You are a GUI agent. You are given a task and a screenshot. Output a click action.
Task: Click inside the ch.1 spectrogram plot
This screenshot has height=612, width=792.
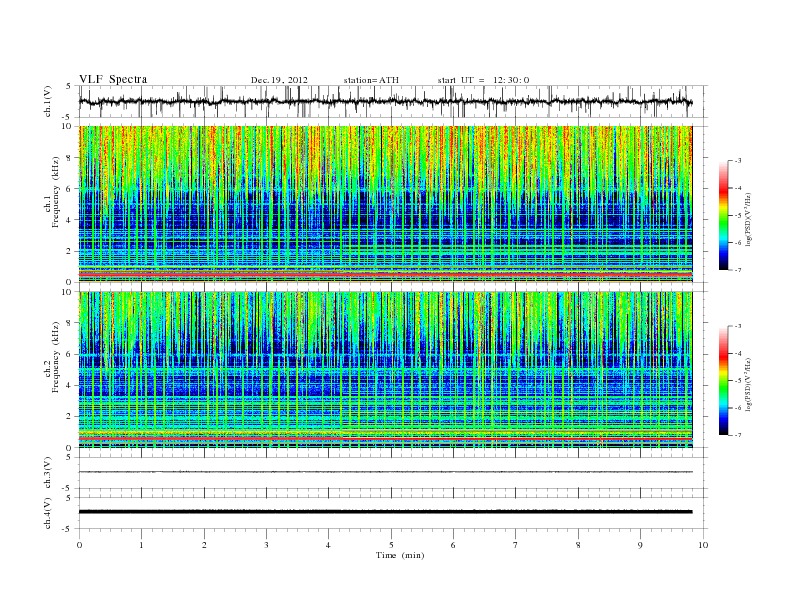(385, 204)
